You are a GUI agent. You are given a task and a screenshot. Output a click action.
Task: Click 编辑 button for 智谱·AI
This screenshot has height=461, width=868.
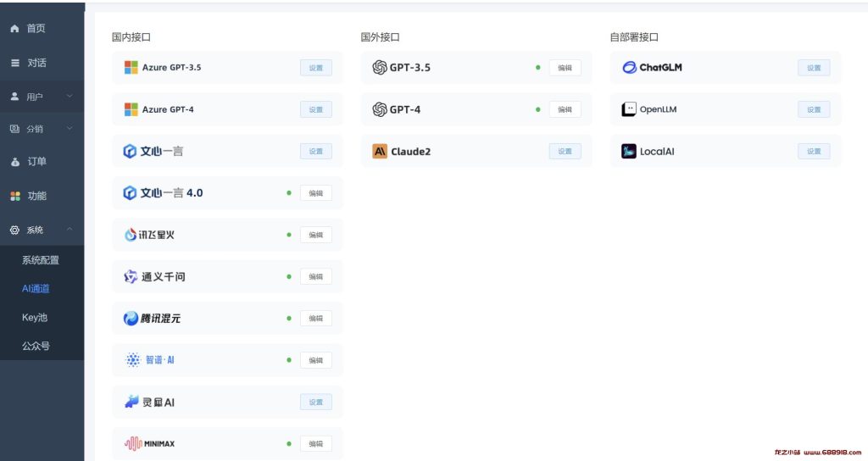(316, 360)
